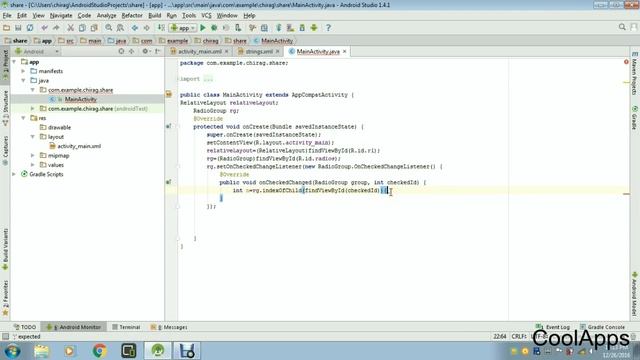Select activity_main.xml in project tree

click(x=79, y=146)
